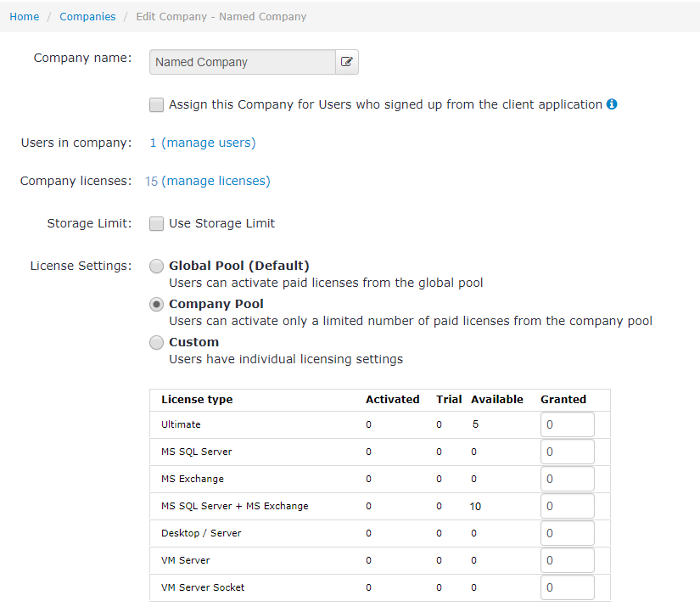Click the edit company name pencil icon
The height and width of the screenshot is (612, 700).
pos(347,62)
